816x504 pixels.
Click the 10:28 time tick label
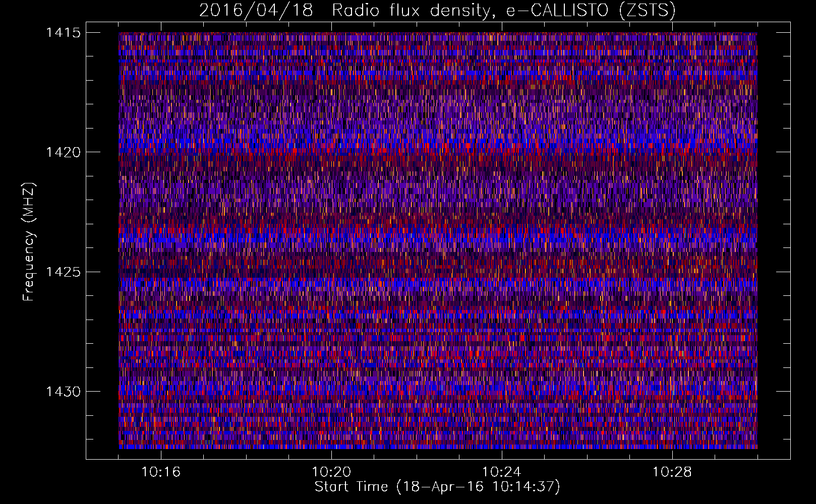(672, 472)
